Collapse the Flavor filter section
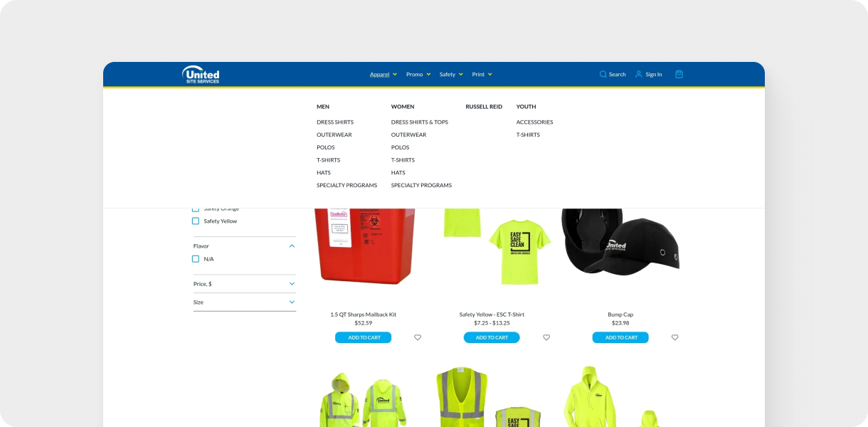868x427 pixels. (292, 246)
